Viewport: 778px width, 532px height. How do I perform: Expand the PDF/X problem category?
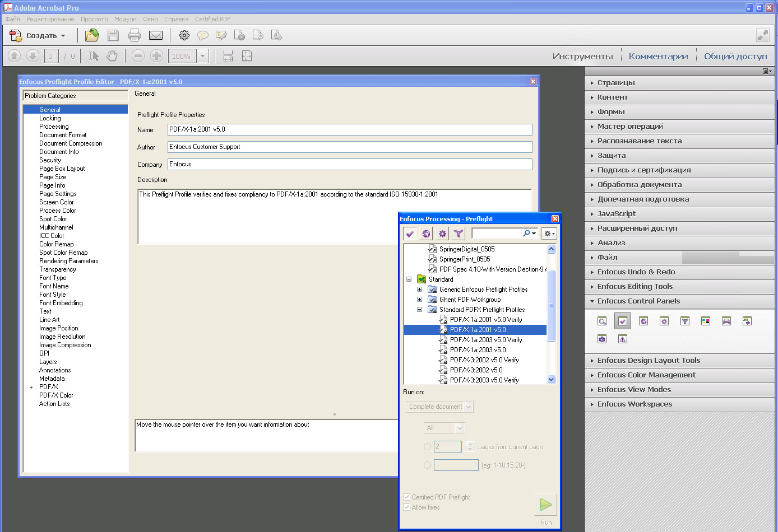(31, 387)
